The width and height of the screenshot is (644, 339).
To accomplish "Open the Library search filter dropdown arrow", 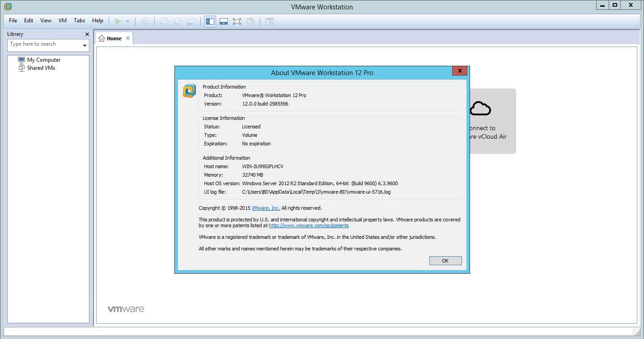I will (85, 45).
